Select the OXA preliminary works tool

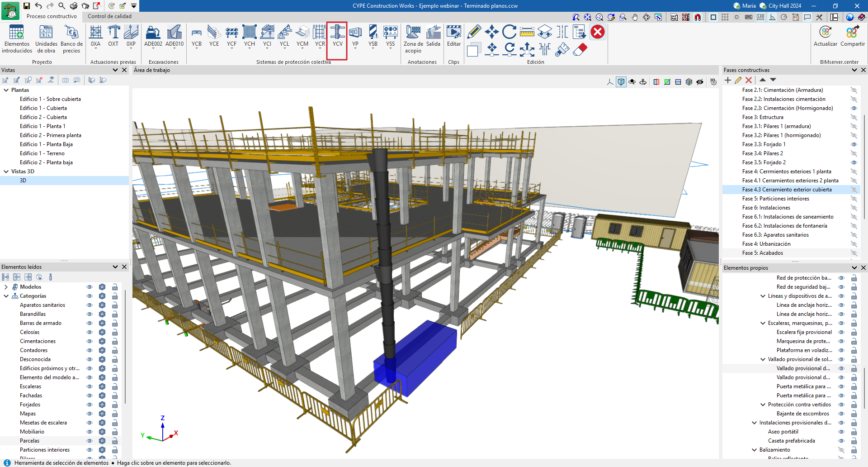click(95, 36)
